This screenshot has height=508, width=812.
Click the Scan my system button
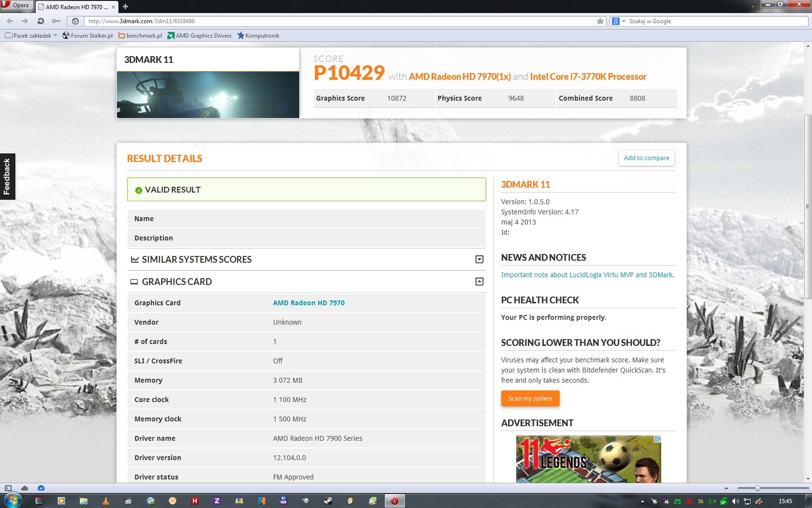(x=530, y=399)
